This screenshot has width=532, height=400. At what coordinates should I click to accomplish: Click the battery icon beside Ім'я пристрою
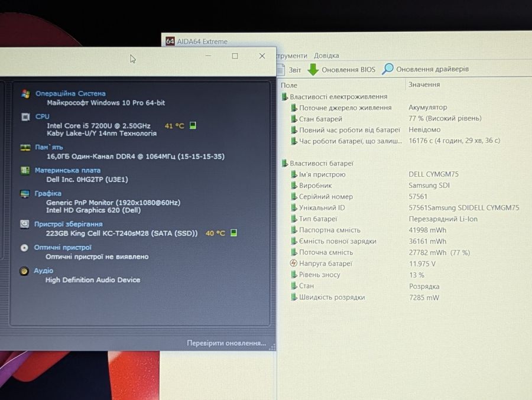(294, 174)
